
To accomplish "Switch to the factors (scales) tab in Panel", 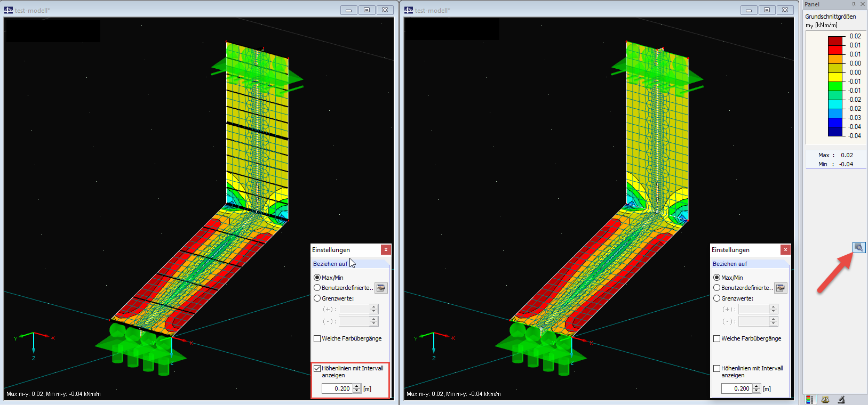I will point(825,400).
